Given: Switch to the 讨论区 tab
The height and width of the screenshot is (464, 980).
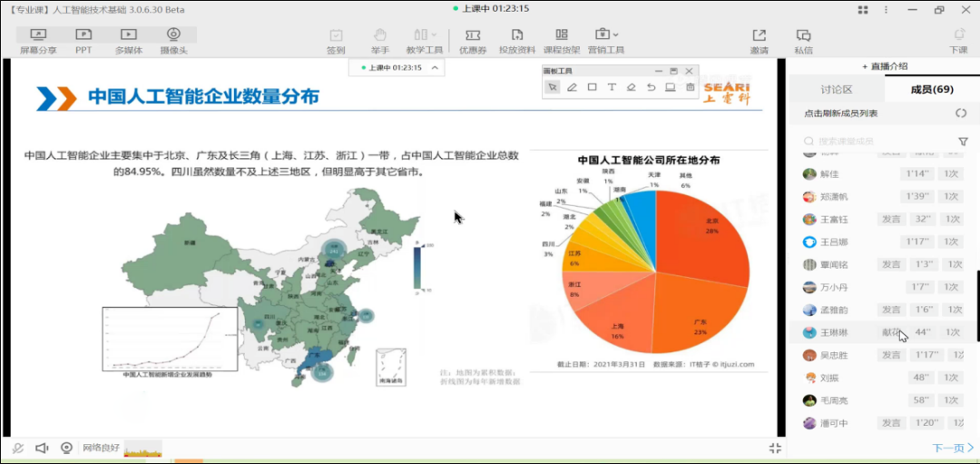Looking at the screenshot, I should click(836, 89).
